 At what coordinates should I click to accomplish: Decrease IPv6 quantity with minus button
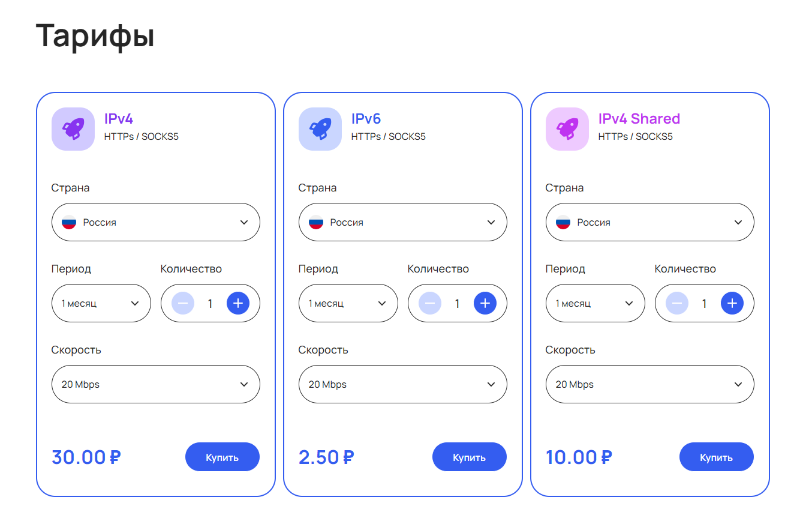point(430,303)
